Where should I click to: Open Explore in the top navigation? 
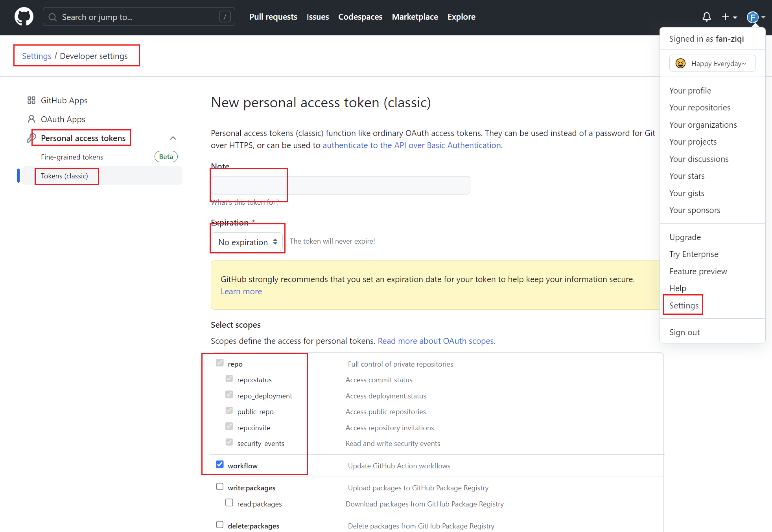(461, 17)
